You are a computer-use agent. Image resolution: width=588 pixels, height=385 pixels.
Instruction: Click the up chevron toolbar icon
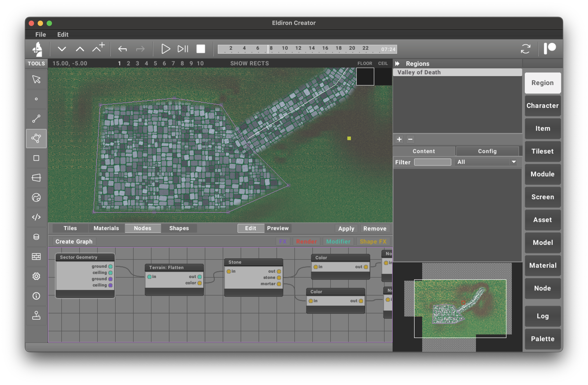click(x=80, y=49)
